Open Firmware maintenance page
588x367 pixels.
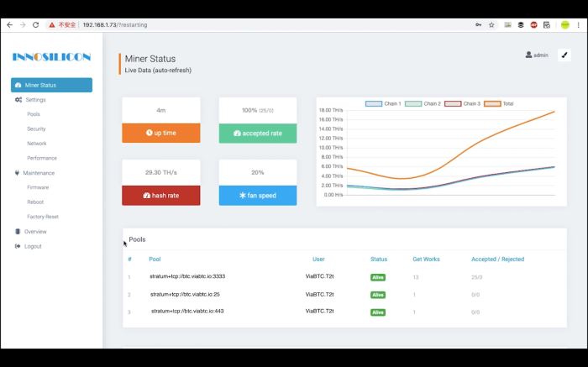tap(38, 187)
